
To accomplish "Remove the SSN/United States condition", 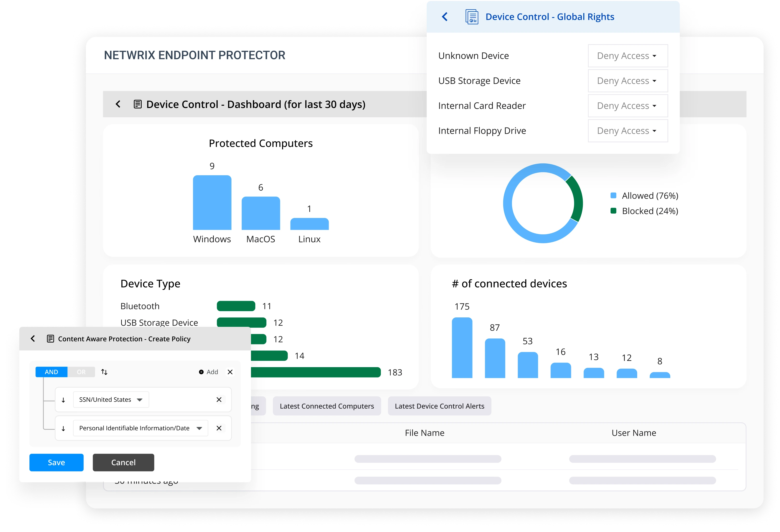I will [219, 399].
